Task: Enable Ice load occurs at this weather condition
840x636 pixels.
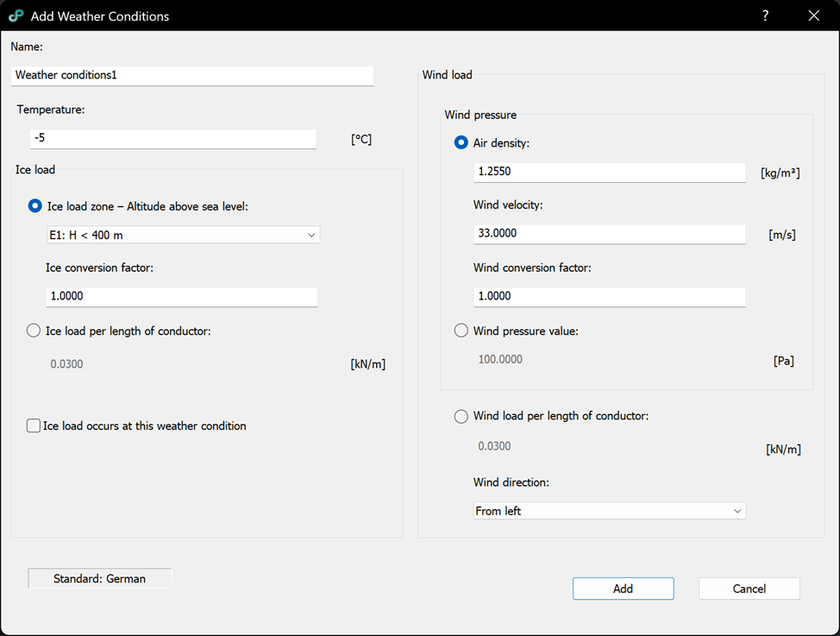Action: click(x=34, y=425)
